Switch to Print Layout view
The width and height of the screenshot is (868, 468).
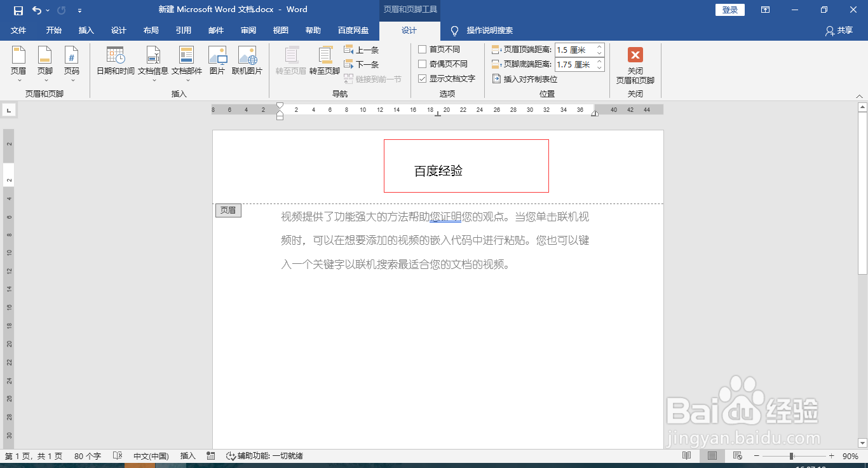click(x=712, y=456)
